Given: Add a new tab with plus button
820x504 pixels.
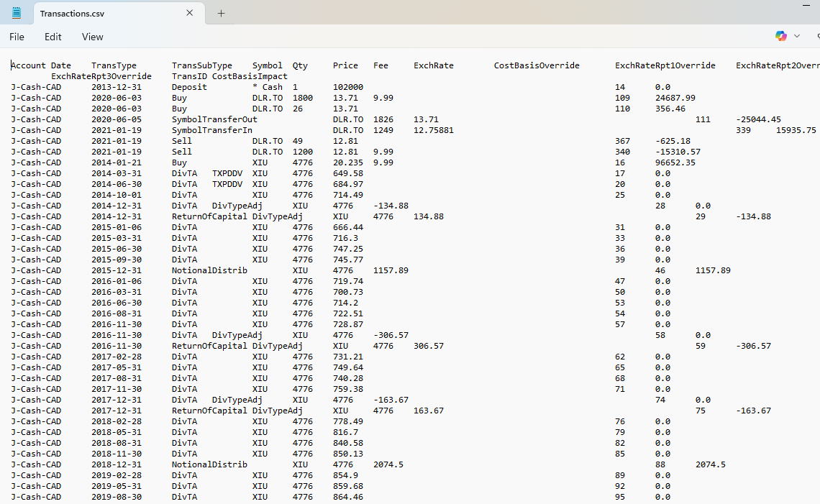Looking at the screenshot, I should tap(221, 13).
